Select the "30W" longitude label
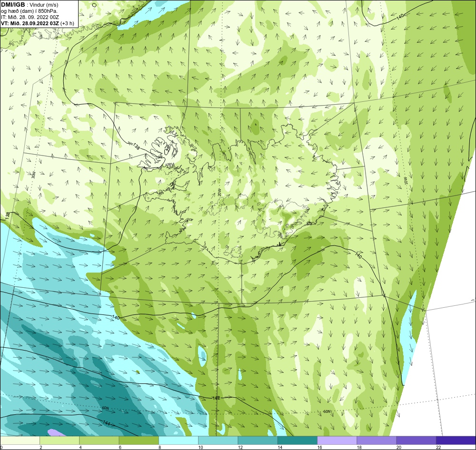The width and height of the screenshot is (476, 450). [33, 175]
